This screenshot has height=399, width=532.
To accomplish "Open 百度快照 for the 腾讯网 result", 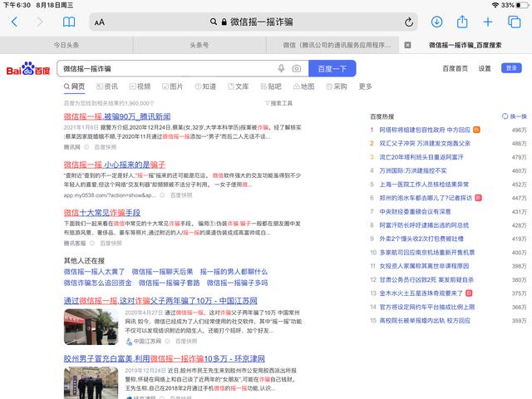I will 106,147.
